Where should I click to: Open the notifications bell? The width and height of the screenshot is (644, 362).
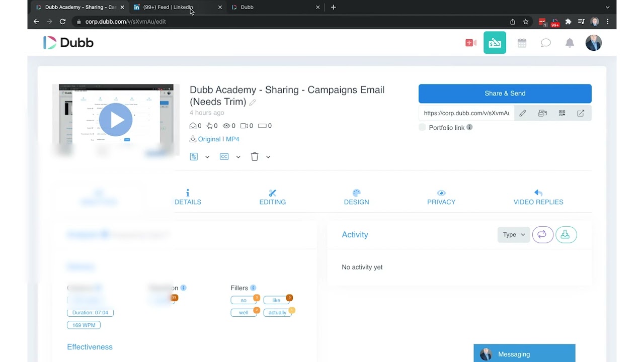pos(570,43)
